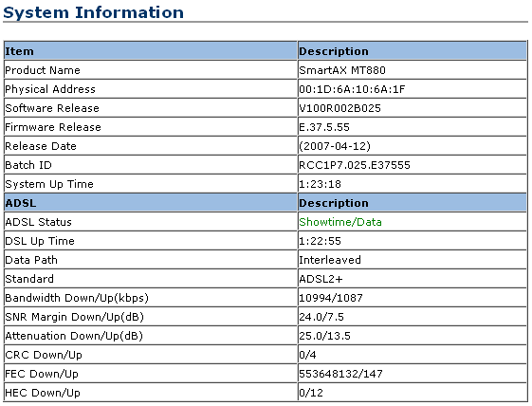Select the Software Release value V100R002B025
The width and height of the screenshot is (532, 406).
coord(339,108)
